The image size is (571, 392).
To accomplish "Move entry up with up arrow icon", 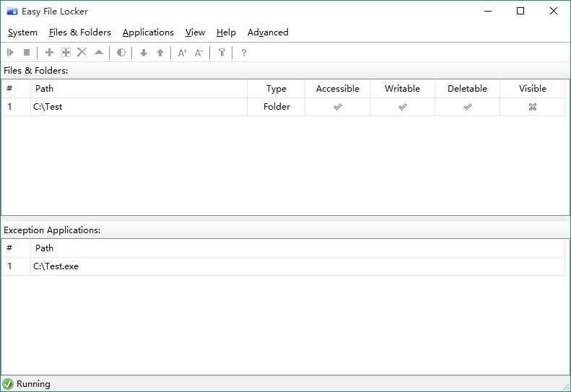I will (160, 53).
